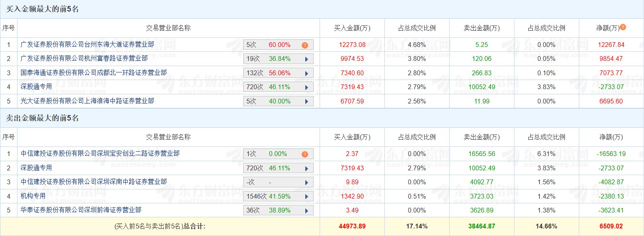Click 机构专用 link in sell table
This screenshot has width=644, height=236.
(x=33, y=196)
